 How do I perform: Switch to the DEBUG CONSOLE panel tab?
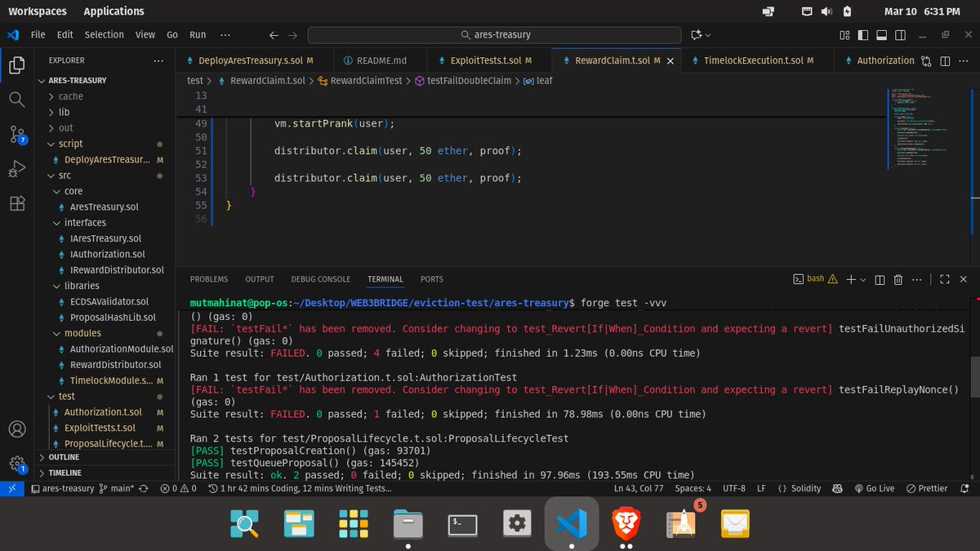321,279
